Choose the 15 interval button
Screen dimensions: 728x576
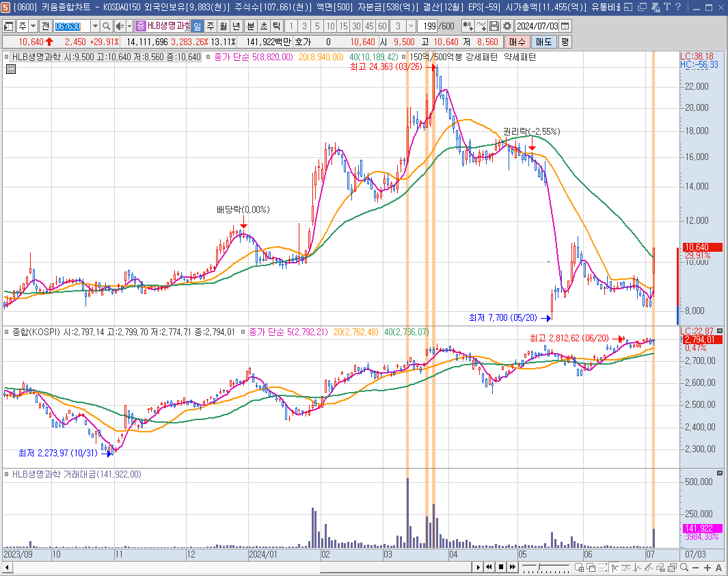click(343, 27)
